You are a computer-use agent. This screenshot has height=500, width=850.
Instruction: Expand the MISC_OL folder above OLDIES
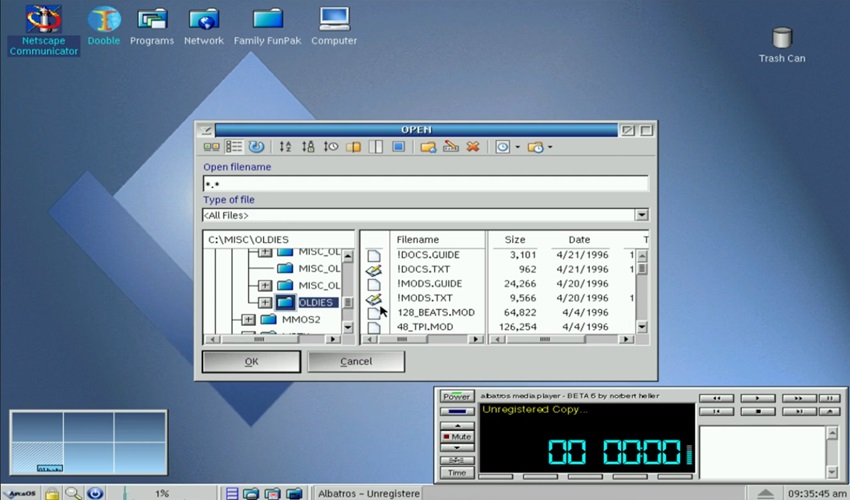265,285
